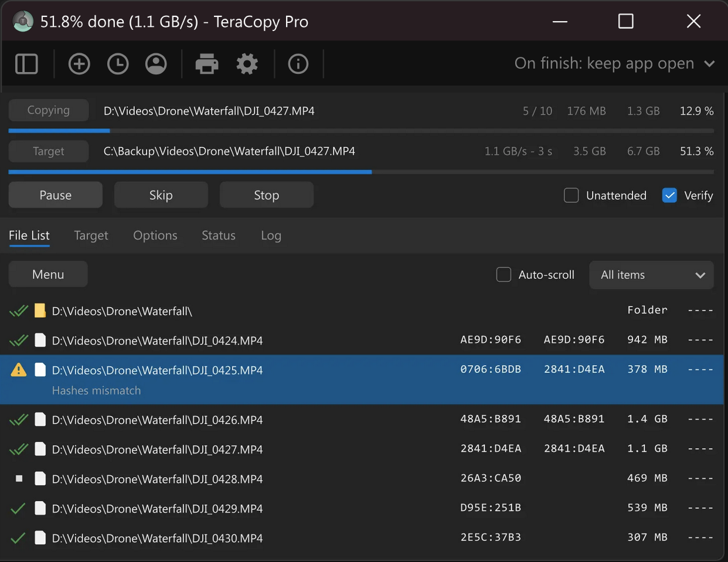The height and width of the screenshot is (562, 728).
Task: Open the history clock icon
Action: point(118,64)
